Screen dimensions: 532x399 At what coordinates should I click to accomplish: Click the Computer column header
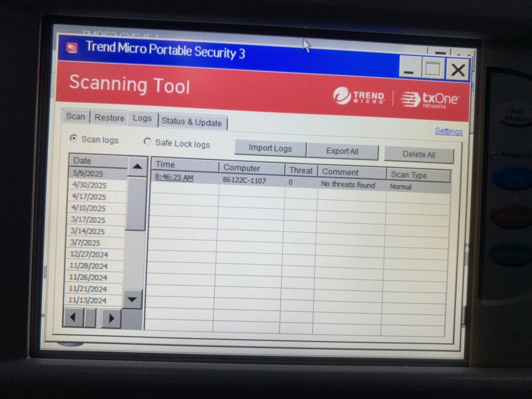[x=252, y=168]
